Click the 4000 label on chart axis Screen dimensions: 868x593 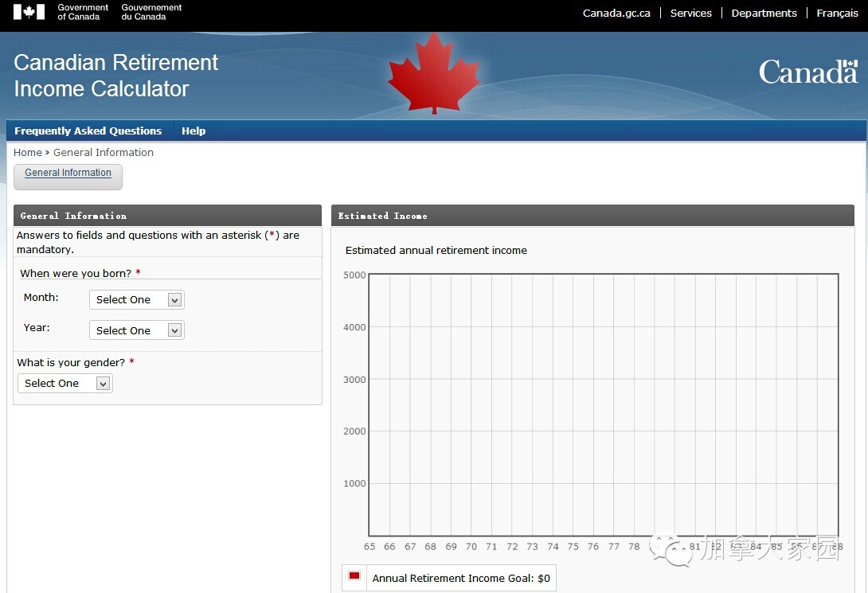pyautogui.click(x=354, y=327)
